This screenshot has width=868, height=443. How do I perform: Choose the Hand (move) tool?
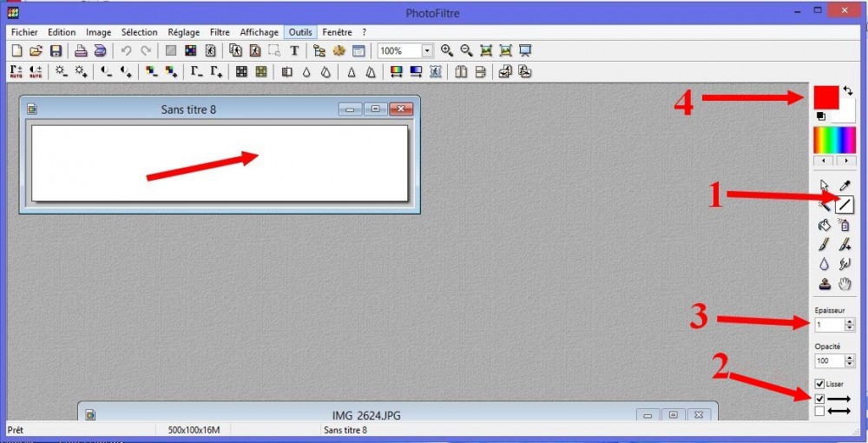click(x=845, y=284)
